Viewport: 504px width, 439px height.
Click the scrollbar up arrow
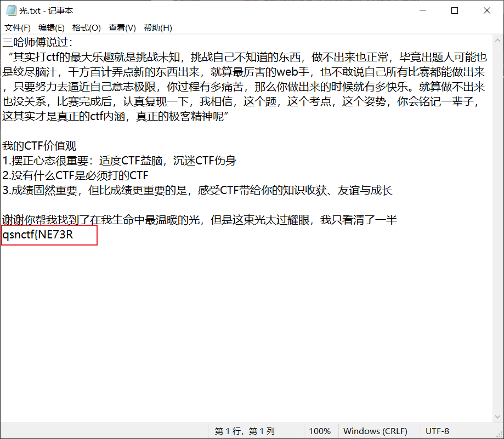[x=497, y=41]
